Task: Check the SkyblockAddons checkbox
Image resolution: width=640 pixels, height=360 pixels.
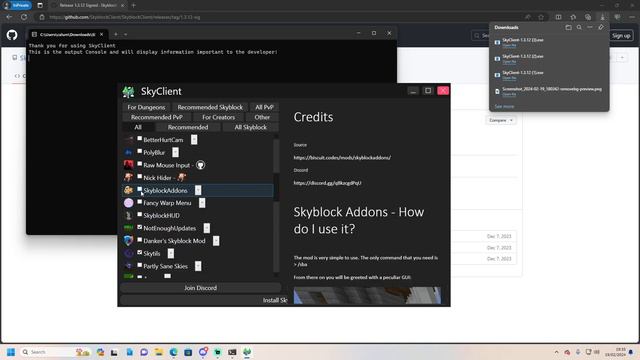Action: click(140, 189)
